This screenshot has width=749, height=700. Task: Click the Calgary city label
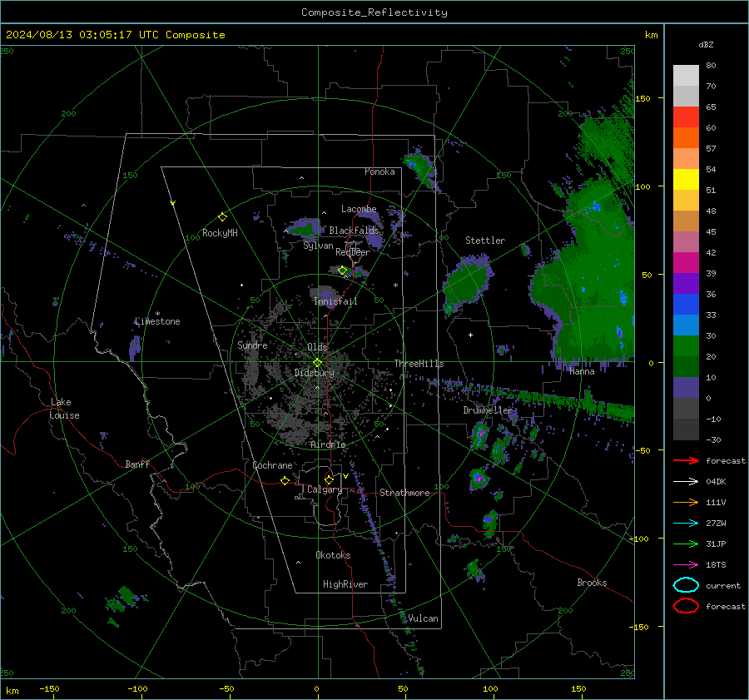(325, 489)
